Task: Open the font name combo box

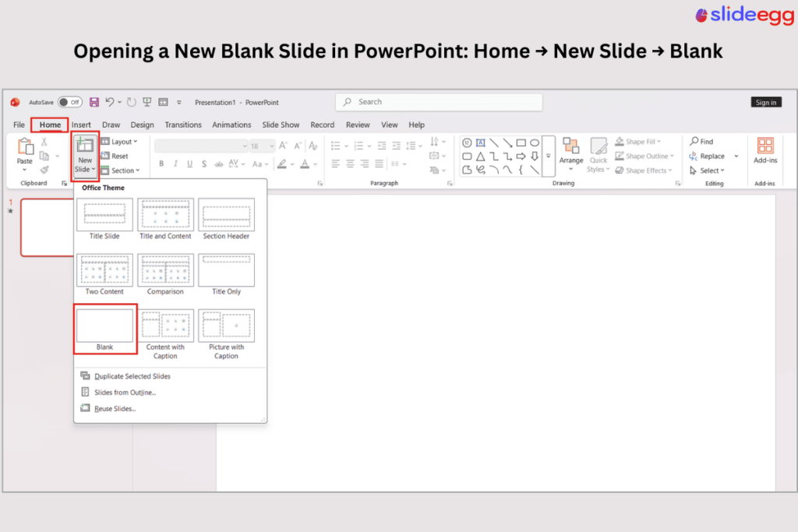Action: (201, 146)
